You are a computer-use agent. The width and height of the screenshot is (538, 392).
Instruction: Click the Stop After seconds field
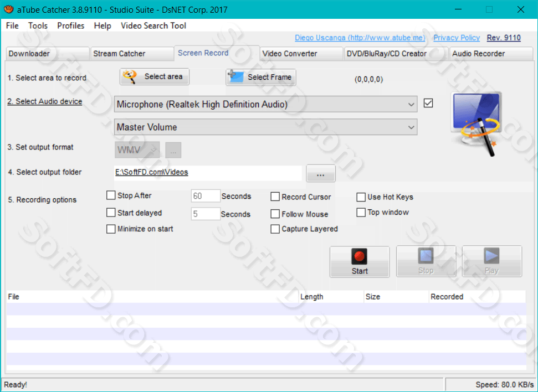click(205, 196)
